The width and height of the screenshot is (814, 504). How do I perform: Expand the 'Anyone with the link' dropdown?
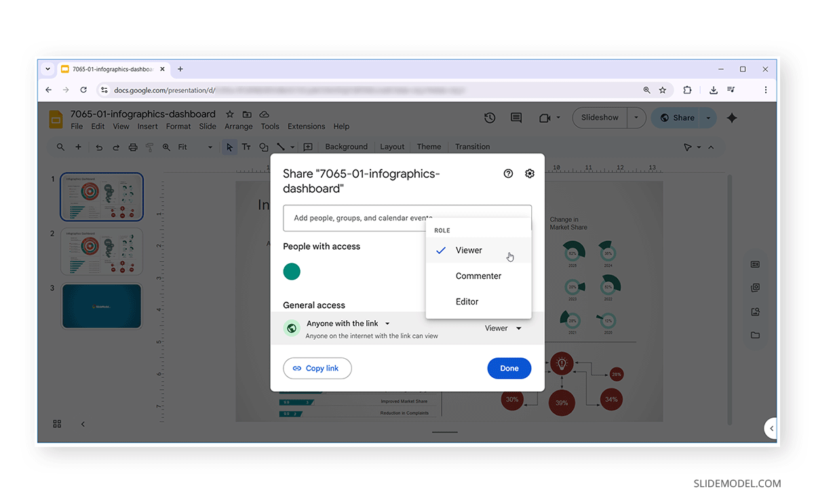click(387, 324)
